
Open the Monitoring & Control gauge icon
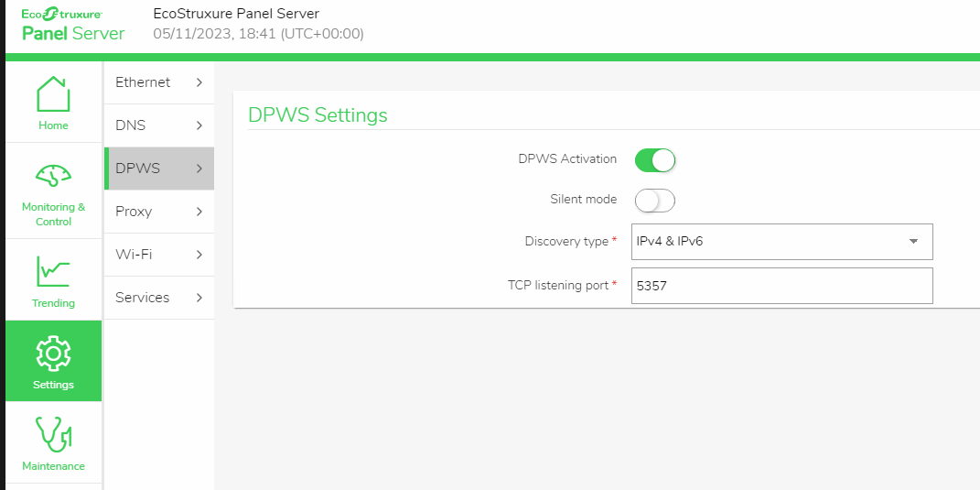[x=53, y=175]
